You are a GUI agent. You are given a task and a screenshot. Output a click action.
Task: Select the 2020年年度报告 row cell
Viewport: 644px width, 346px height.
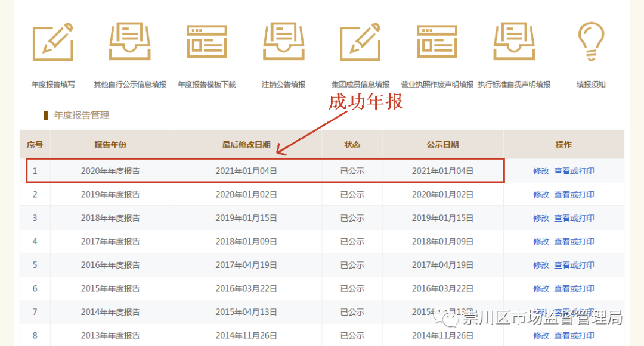click(x=110, y=171)
